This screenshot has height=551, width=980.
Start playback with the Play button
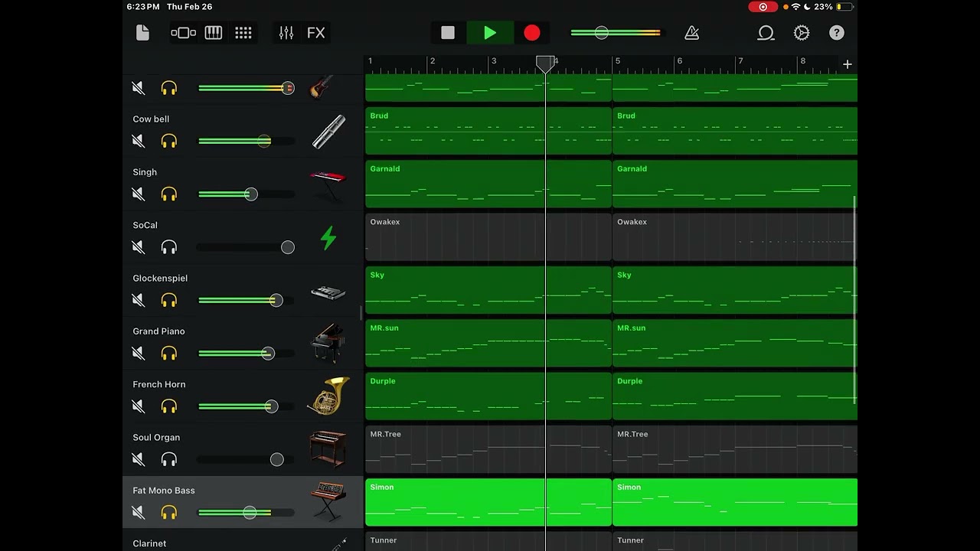pos(490,33)
